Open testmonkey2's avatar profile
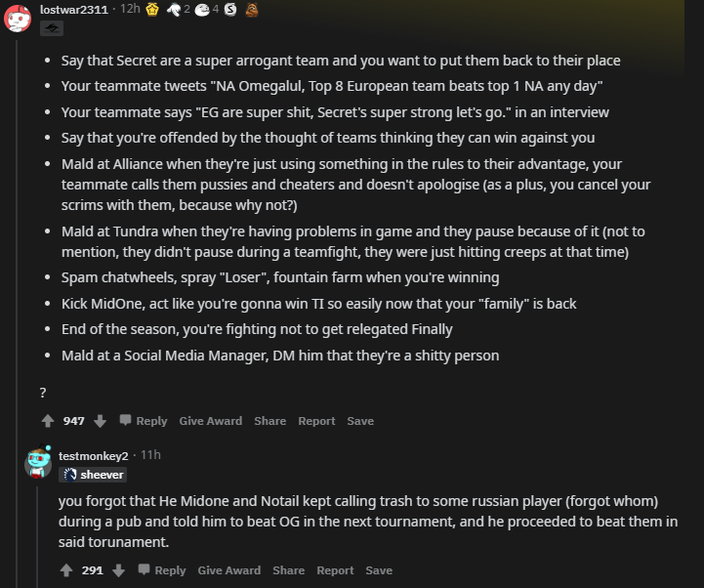Viewport: 704px width, 588px height. click(x=38, y=462)
